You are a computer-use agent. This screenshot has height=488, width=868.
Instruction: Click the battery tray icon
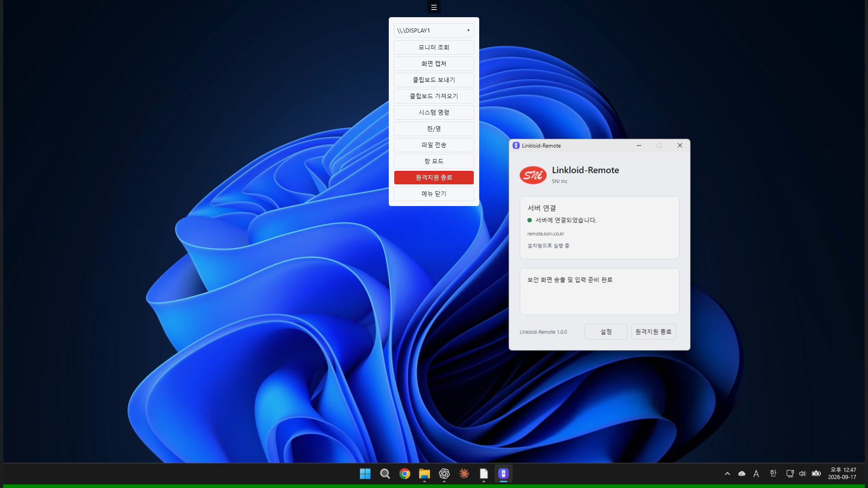[816, 474]
